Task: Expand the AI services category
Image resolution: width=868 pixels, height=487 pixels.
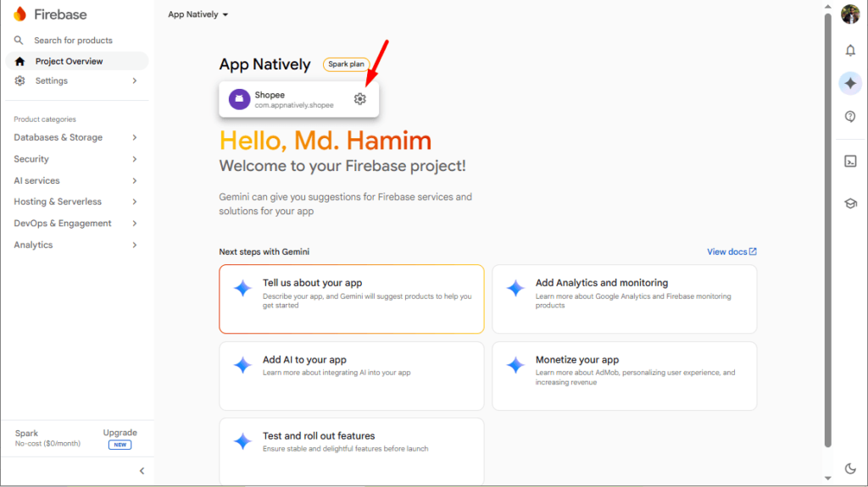Action: (x=75, y=180)
